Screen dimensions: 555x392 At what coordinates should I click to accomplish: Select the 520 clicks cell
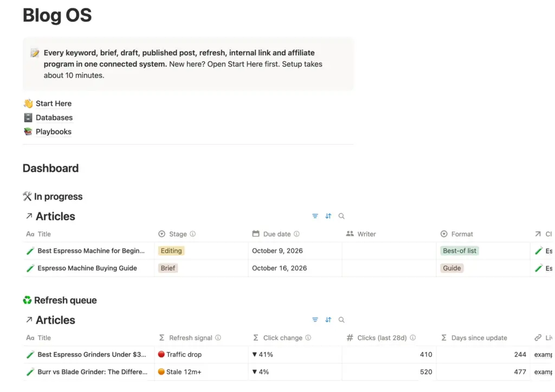389,372
